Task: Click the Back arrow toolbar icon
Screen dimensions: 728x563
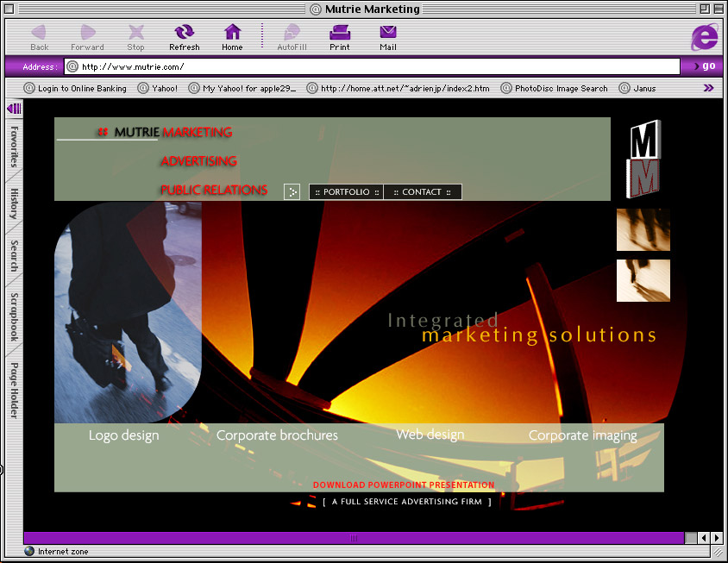Action: [x=39, y=33]
